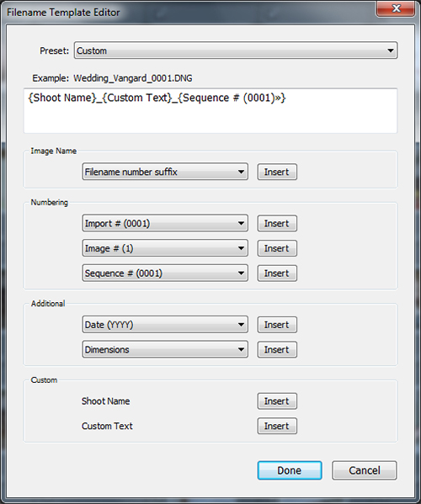Insert the Custom Text token
This screenshot has height=504, width=421.
(277, 426)
